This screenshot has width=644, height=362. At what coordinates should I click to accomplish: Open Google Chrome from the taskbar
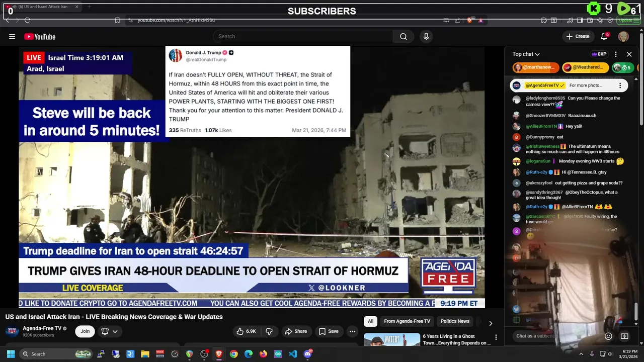pyautogui.click(x=233, y=354)
